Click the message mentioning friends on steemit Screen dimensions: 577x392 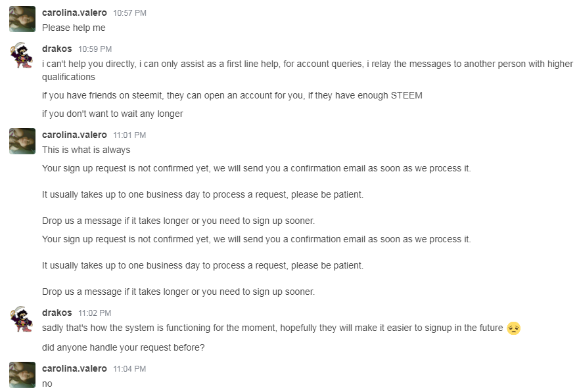click(232, 96)
